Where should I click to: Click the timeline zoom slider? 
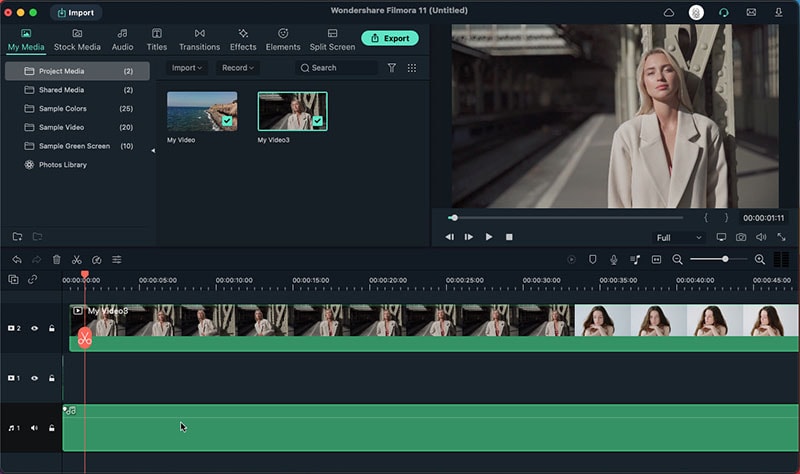coord(725,260)
